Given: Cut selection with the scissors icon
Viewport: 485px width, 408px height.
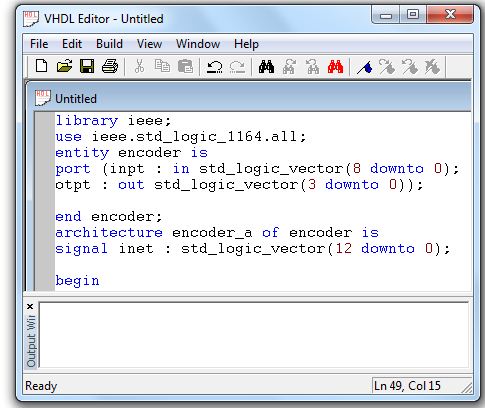Looking at the screenshot, I should tap(139, 66).
